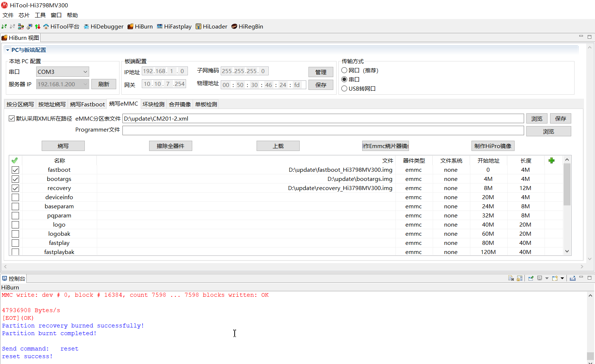Launch the HiLoader tool

coord(211,26)
